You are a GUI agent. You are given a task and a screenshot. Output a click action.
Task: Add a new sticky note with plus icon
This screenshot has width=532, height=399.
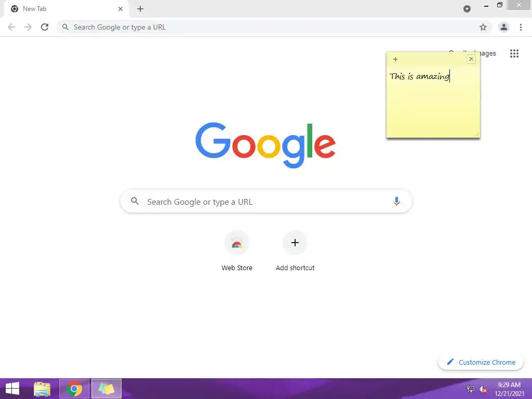pos(395,59)
